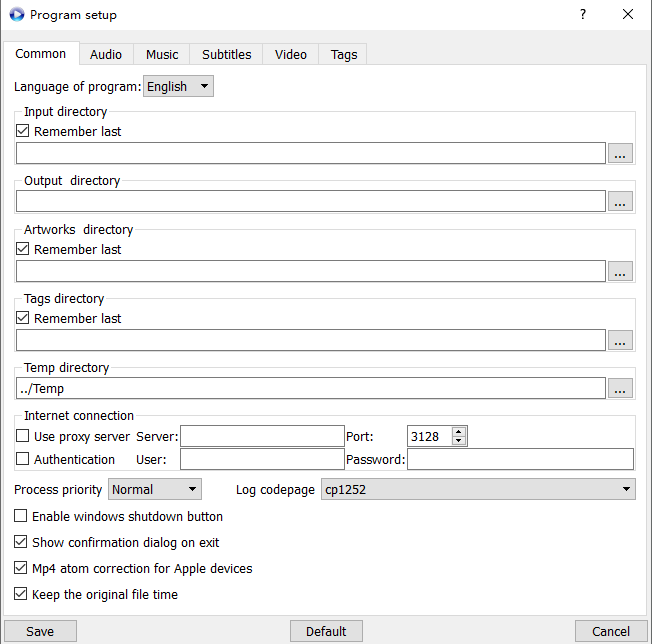Browse for Output directory folder
The width and height of the screenshot is (652, 644).
[620, 201]
